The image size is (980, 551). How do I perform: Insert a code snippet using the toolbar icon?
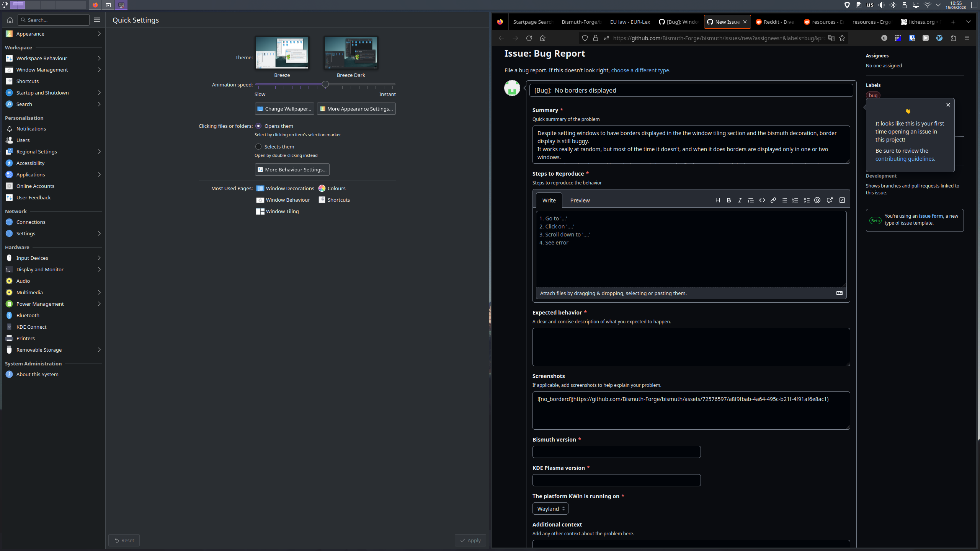tap(762, 200)
